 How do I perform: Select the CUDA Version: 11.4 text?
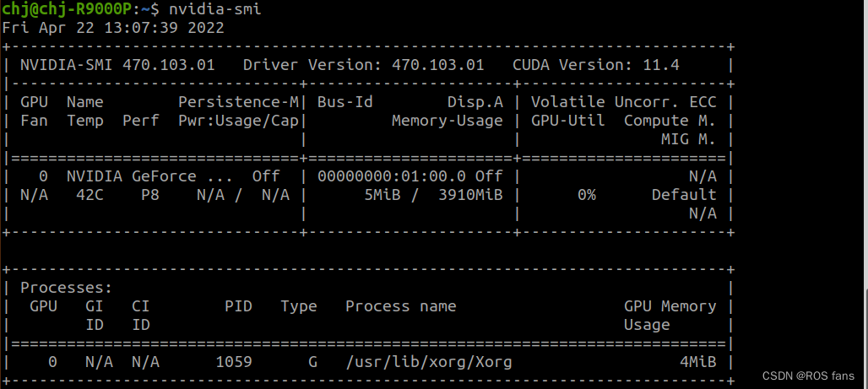[596, 65]
